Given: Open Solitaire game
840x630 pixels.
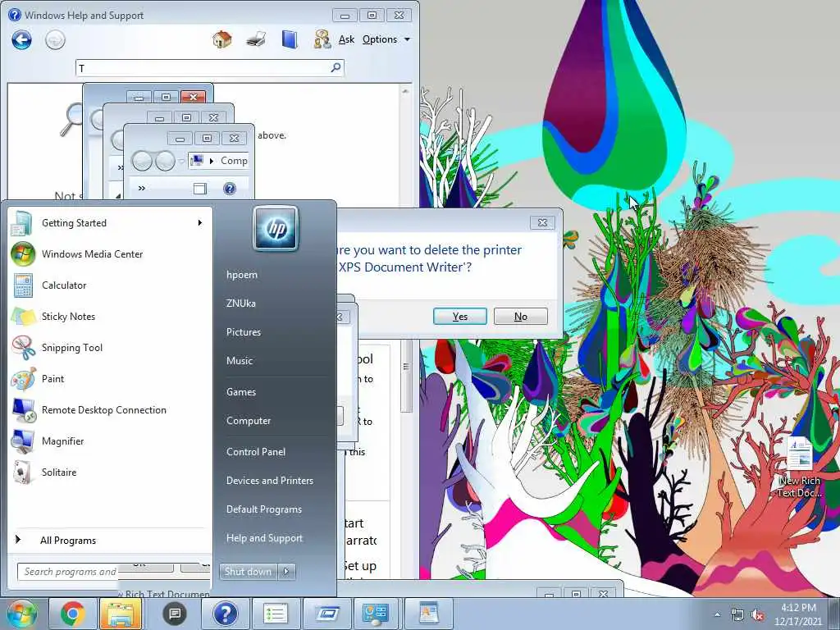Looking at the screenshot, I should coord(110,472).
